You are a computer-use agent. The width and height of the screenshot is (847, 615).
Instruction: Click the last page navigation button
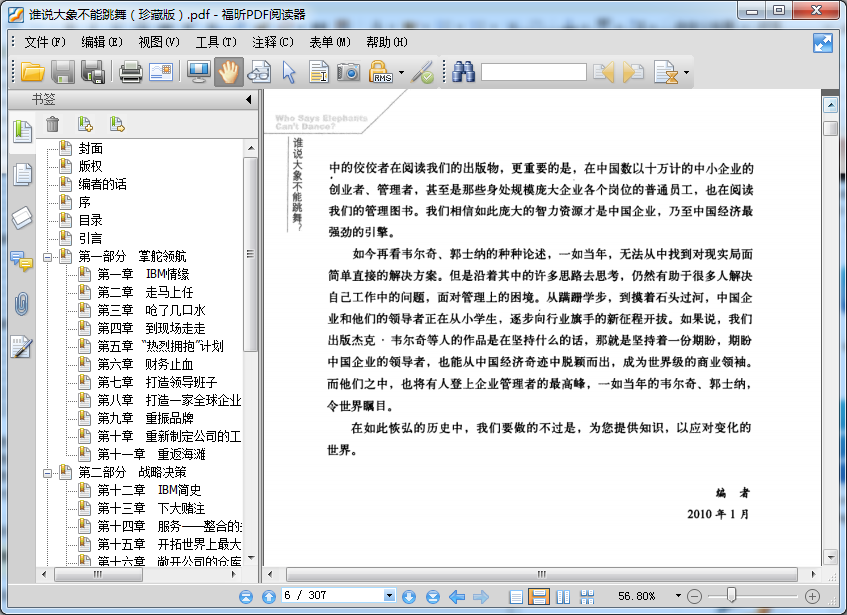[x=433, y=597]
